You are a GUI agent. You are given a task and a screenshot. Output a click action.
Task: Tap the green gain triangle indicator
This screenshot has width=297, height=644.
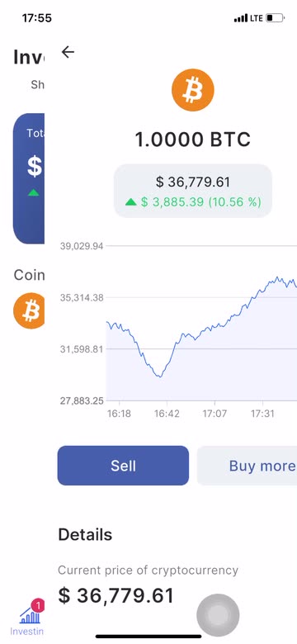131,201
